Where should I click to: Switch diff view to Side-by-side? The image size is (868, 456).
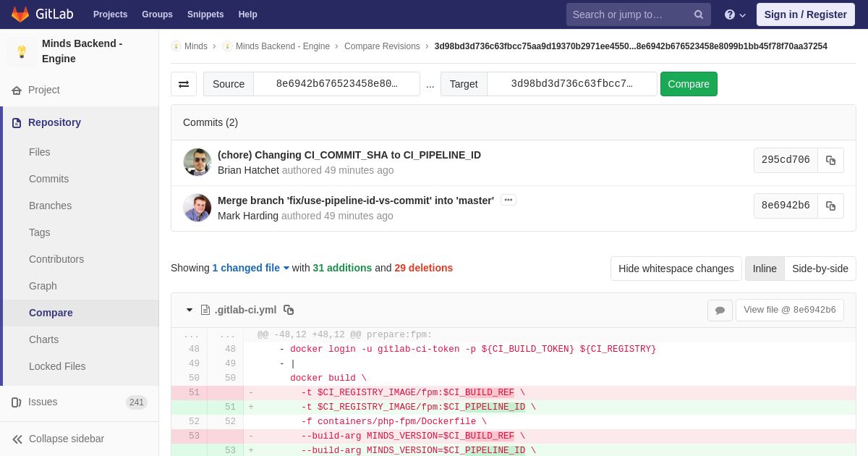click(820, 269)
